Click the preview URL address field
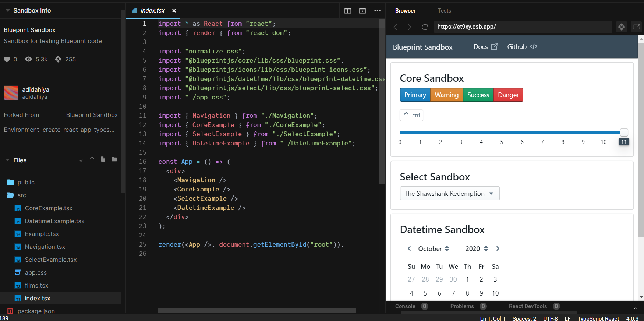This screenshot has width=644, height=321. coord(523,27)
